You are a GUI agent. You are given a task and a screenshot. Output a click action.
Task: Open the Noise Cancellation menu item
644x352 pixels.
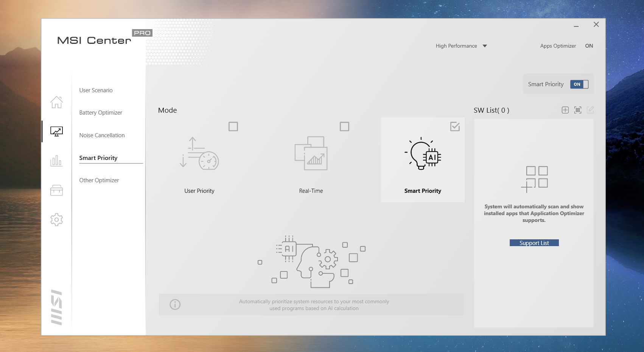(102, 135)
